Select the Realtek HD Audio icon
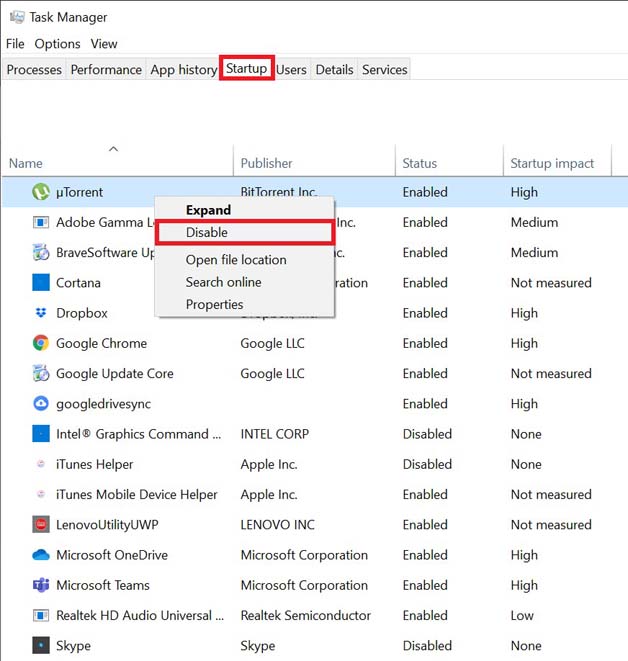628x661 pixels. pyautogui.click(x=41, y=615)
